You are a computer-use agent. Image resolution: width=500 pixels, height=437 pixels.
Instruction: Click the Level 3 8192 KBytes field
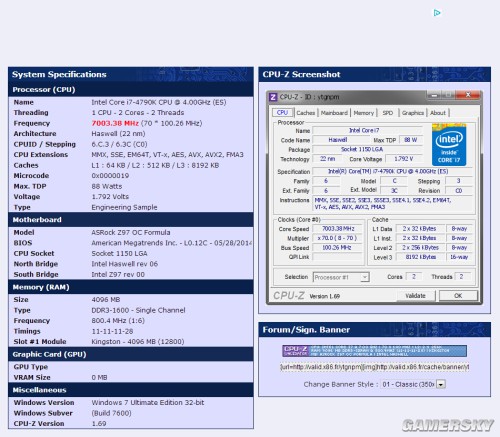[421, 257]
